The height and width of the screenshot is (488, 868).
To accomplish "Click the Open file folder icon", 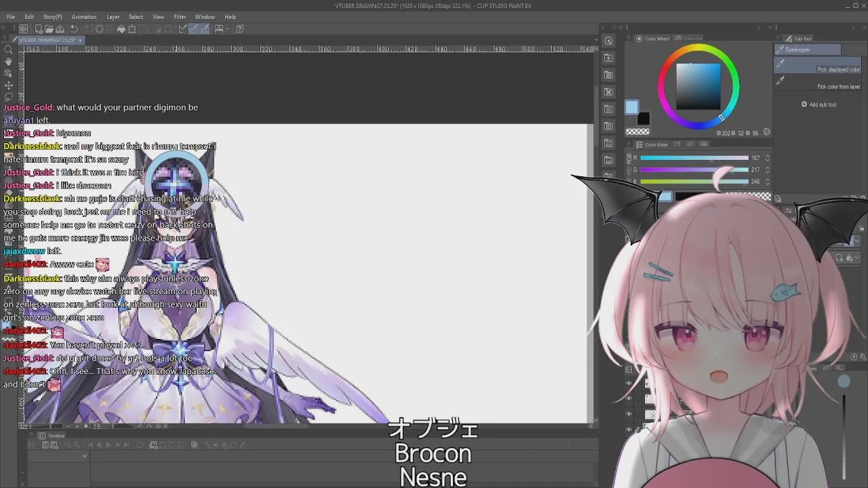I will [50, 29].
